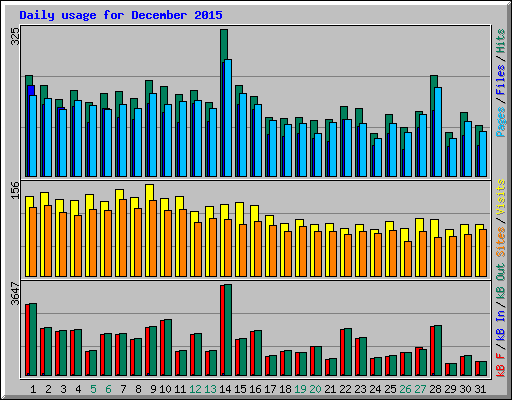Click the orange Sites bar for day 26
Screen dimensions: 512x400
pos(408,259)
